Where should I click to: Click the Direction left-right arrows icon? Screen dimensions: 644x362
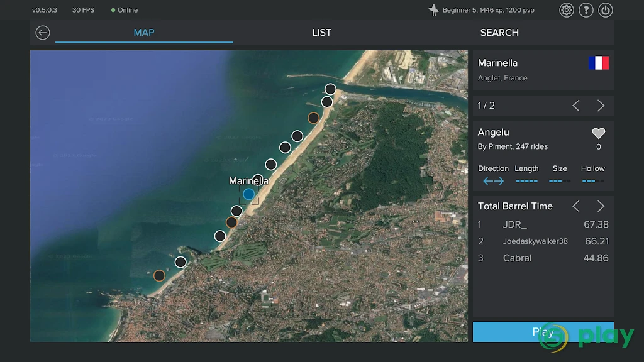click(493, 181)
